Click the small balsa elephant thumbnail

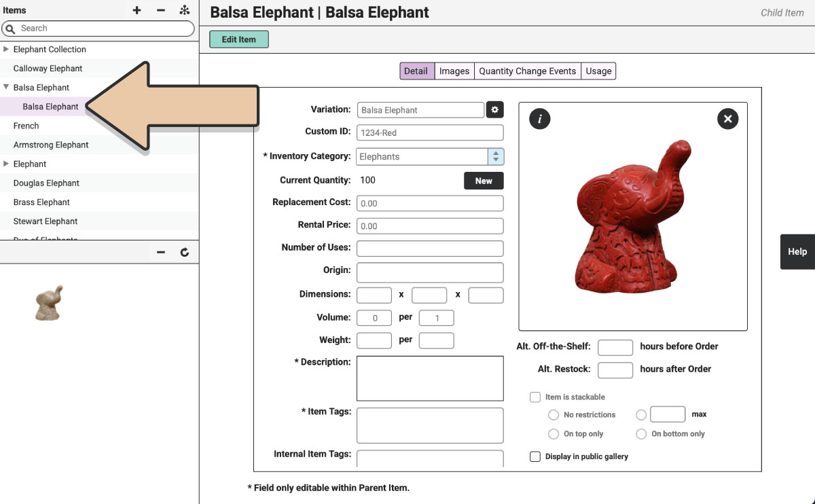[x=50, y=303]
